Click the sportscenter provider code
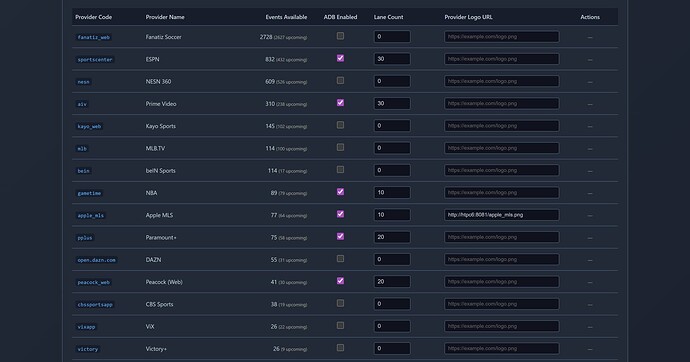Viewport: 690px width, 362px height. [95, 59]
